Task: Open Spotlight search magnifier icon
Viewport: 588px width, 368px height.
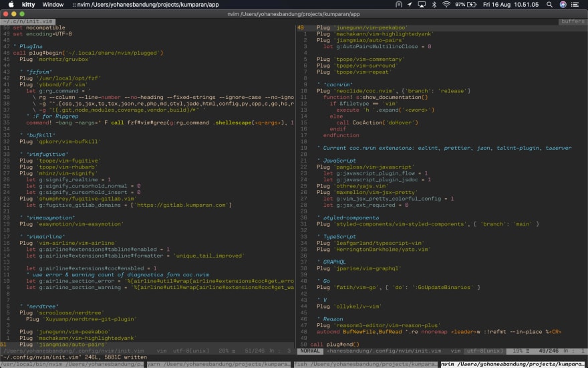Action: [x=549, y=5]
